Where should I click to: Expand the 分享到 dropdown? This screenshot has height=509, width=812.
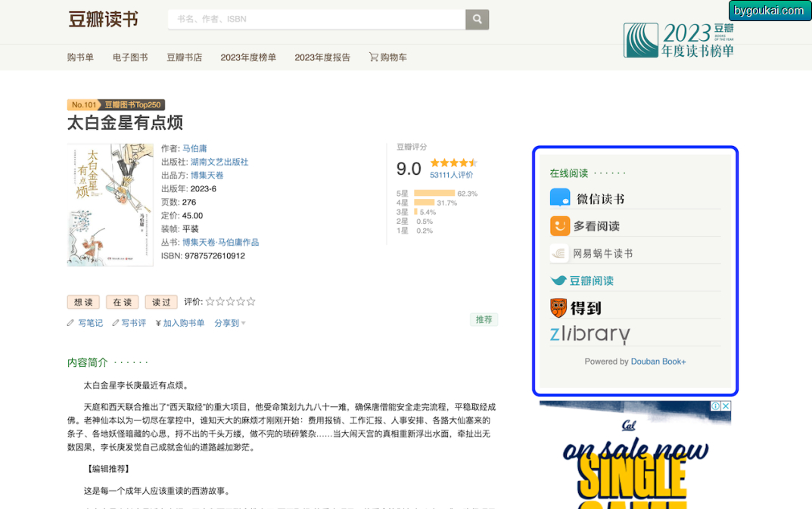point(230,323)
